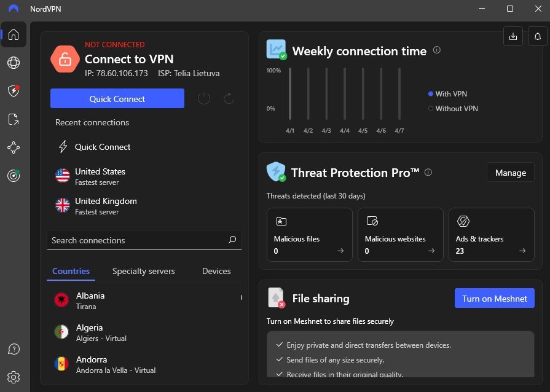550x392 pixels.
Task: Click the arrow on Malicious files card
Action: (x=340, y=251)
